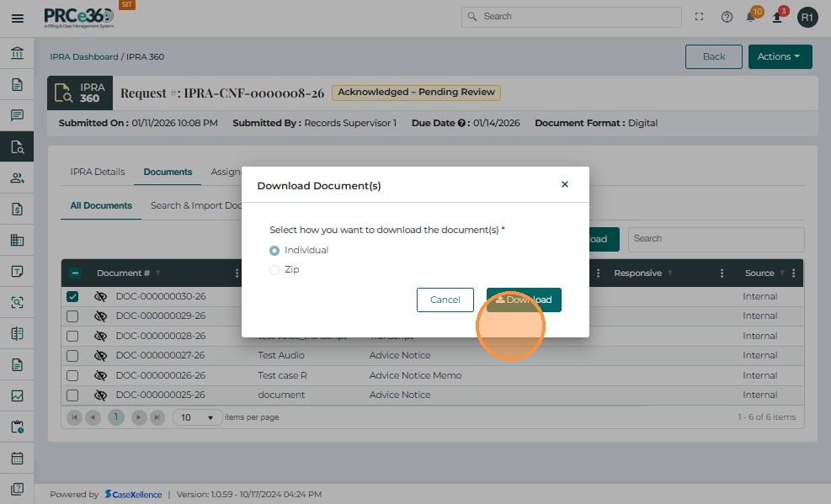Screen dimensions: 831x504
Task: Click the Download button in dialog
Action: coord(524,300)
